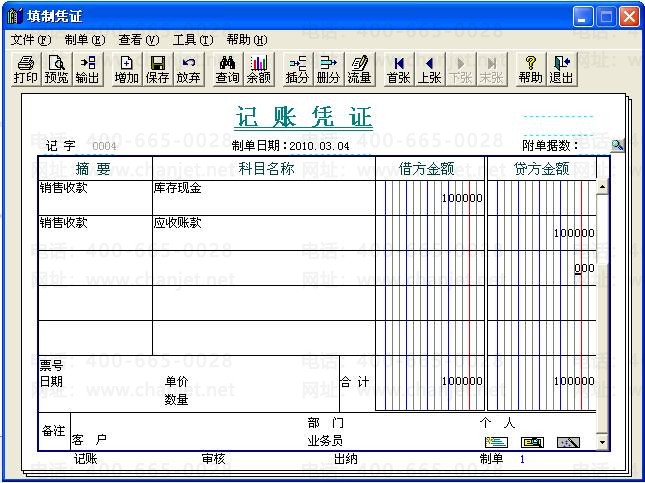Save the voucher with 保存
The height and width of the screenshot is (483, 645).
(157, 69)
